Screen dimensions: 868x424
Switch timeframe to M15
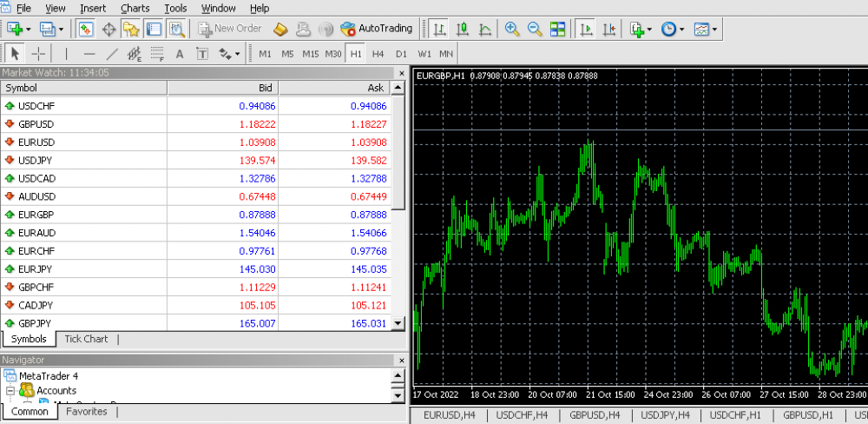[x=311, y=54]
